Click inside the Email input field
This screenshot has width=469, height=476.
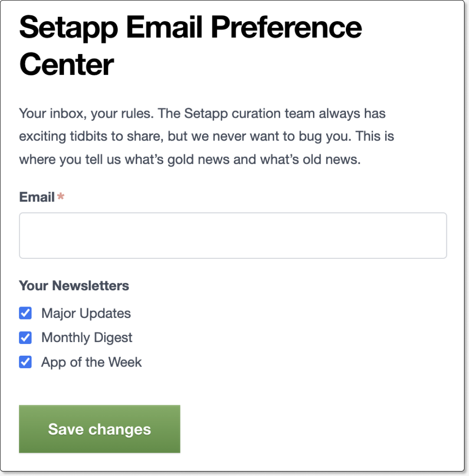233,235
